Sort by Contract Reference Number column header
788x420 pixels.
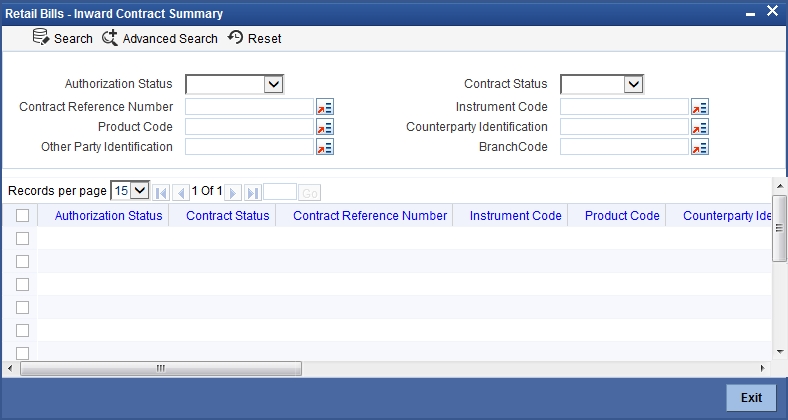tap(370, 216)
